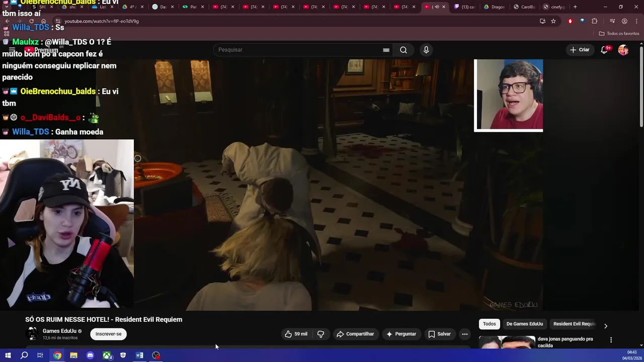Open Task View in the taskbar
Screen dimensions: 644x362
[x=40, y=355]
